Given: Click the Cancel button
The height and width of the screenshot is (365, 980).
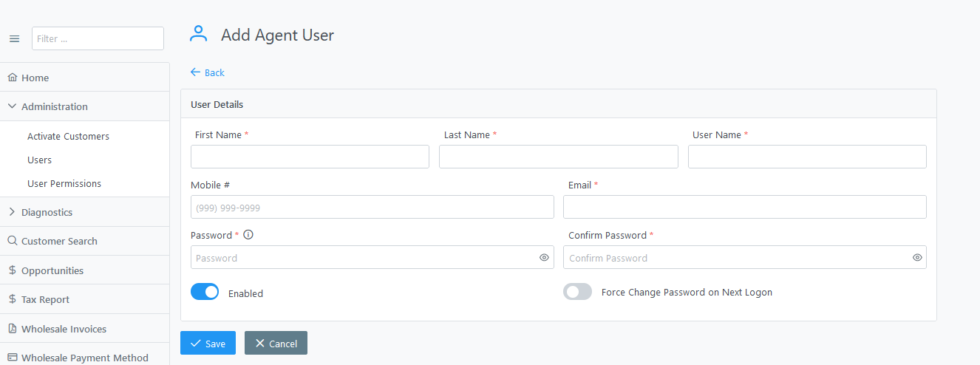Looking at the screenshot, I should point(276,343).
